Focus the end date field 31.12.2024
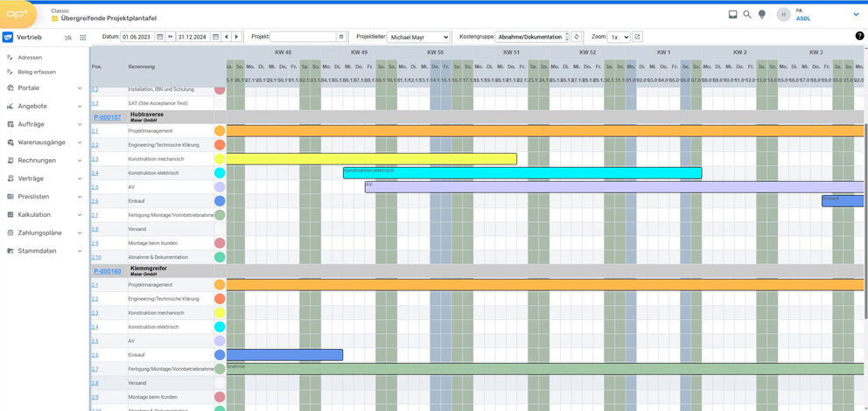Screen dimensions: 868x411 coord(193,37)
